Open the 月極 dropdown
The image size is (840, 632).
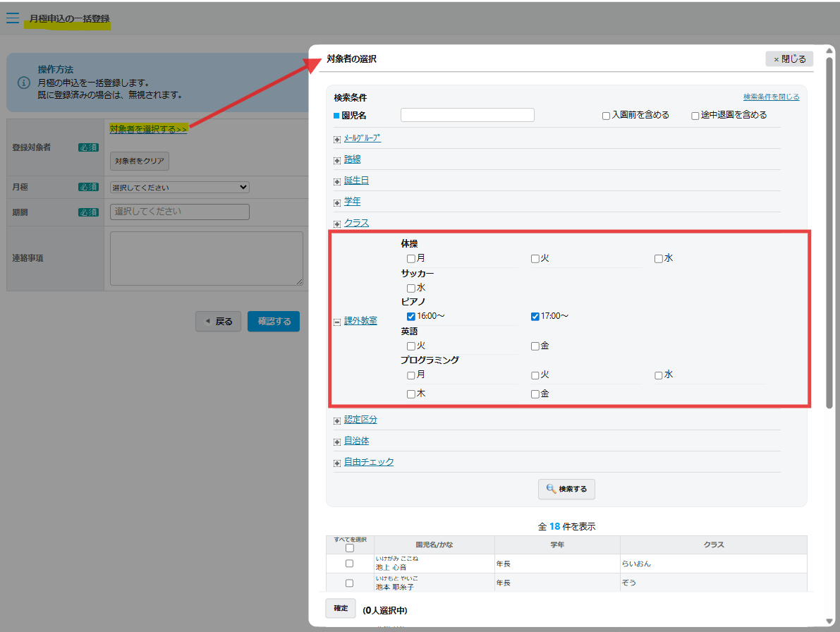(x=180, y=188)
